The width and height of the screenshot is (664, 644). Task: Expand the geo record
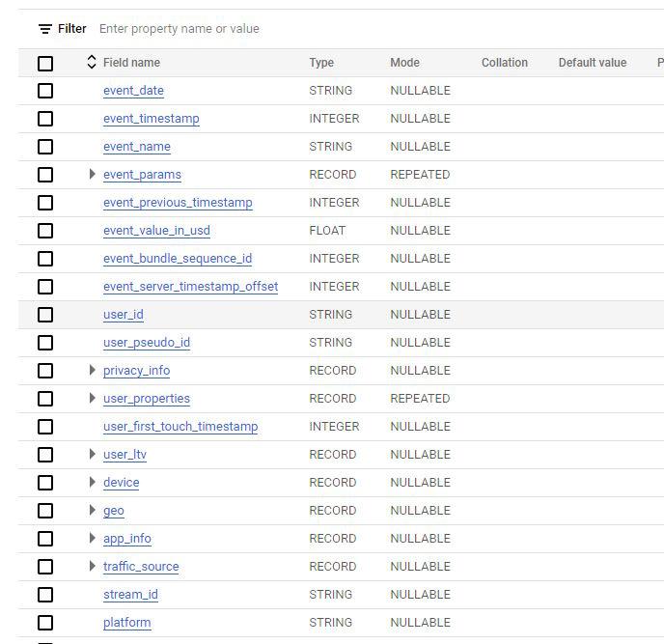(92, 510)
